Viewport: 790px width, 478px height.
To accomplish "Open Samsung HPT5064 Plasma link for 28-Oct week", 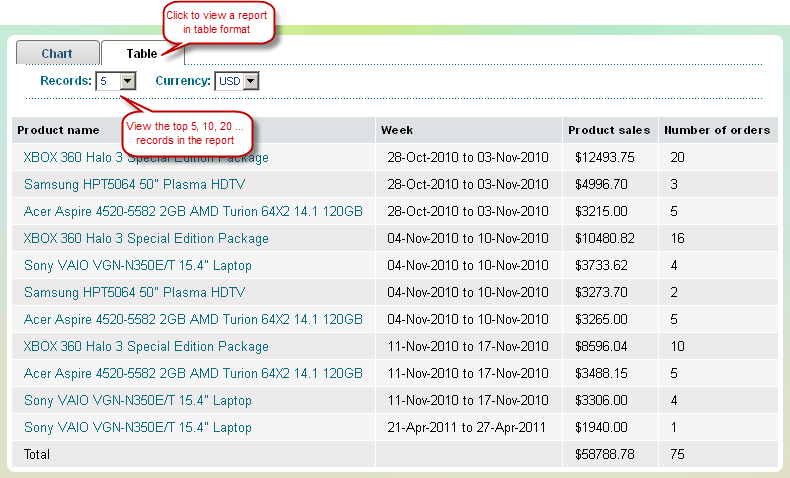I will pyautogui.click(x=134, y=185).
